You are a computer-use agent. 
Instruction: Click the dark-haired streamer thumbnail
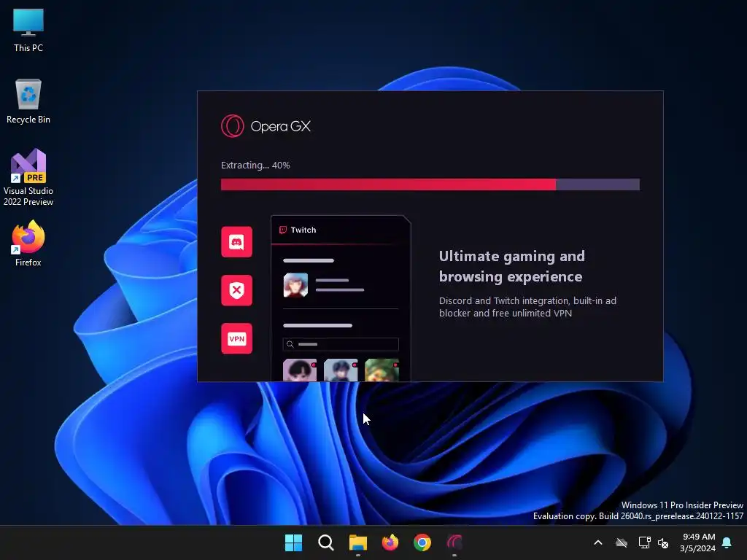(x=300, y=370)
